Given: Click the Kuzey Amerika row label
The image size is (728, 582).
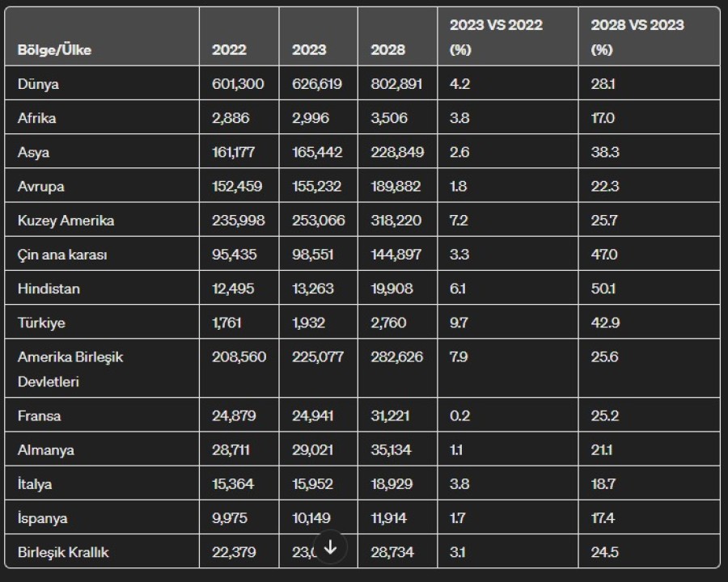Looking at the screenshot, I should point(66,221).
